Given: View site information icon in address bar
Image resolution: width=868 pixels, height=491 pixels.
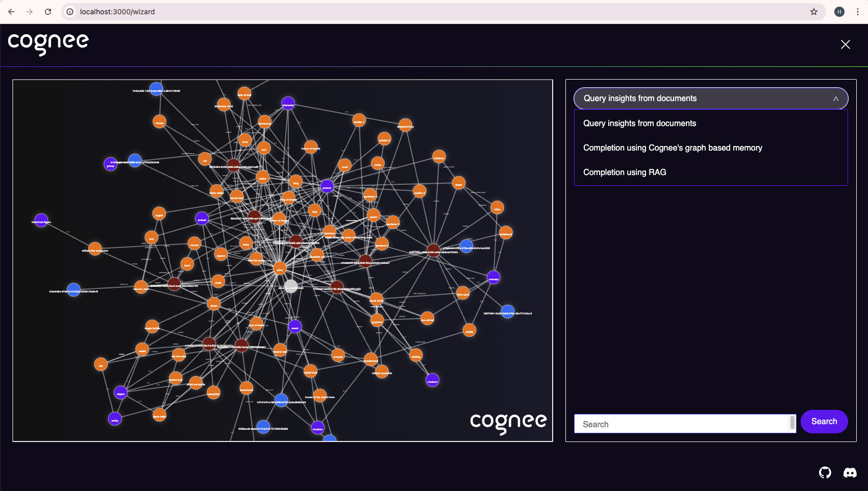Looking at the screenshot, I should [70, 12].
